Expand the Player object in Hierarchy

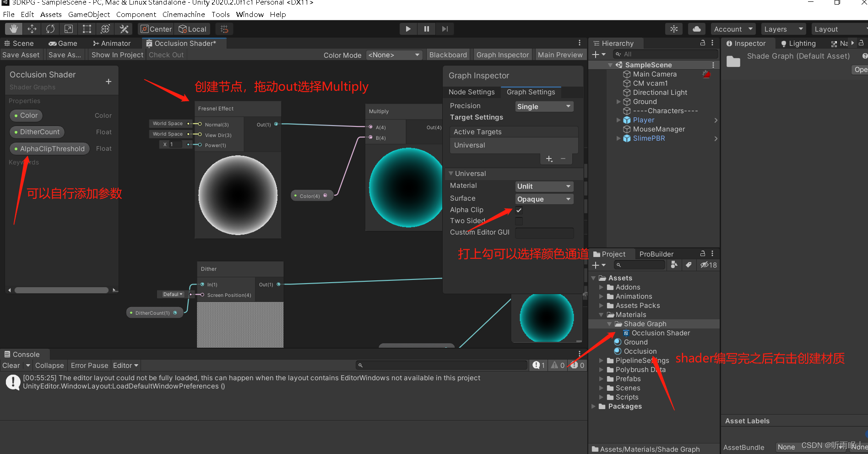pyautogui.click(x=618, y=120)
